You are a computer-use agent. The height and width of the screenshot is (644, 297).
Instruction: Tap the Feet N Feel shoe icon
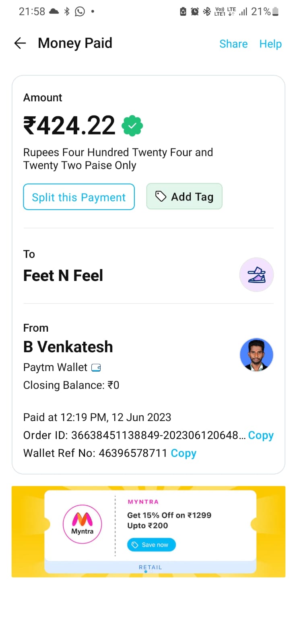point(256,275)
